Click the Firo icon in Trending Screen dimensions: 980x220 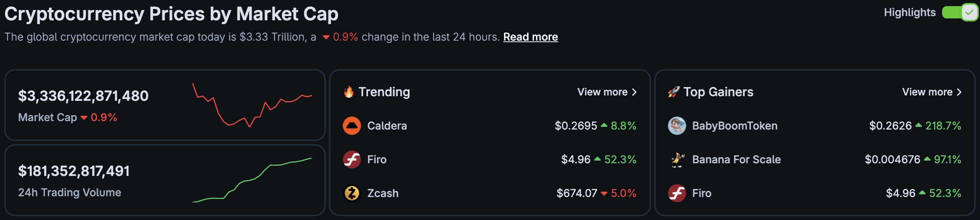click(x=351, y=159)
